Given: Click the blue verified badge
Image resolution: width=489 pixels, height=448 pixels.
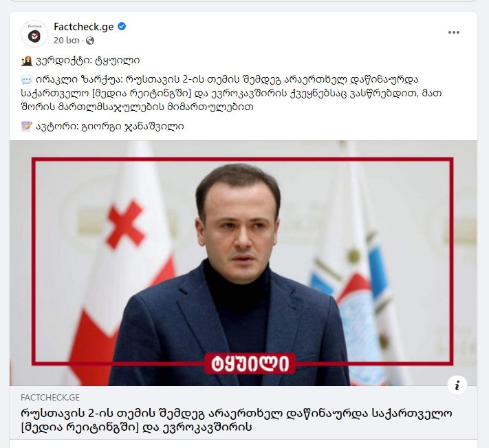Looking at the screenshot, I should [x=122, y=27].
